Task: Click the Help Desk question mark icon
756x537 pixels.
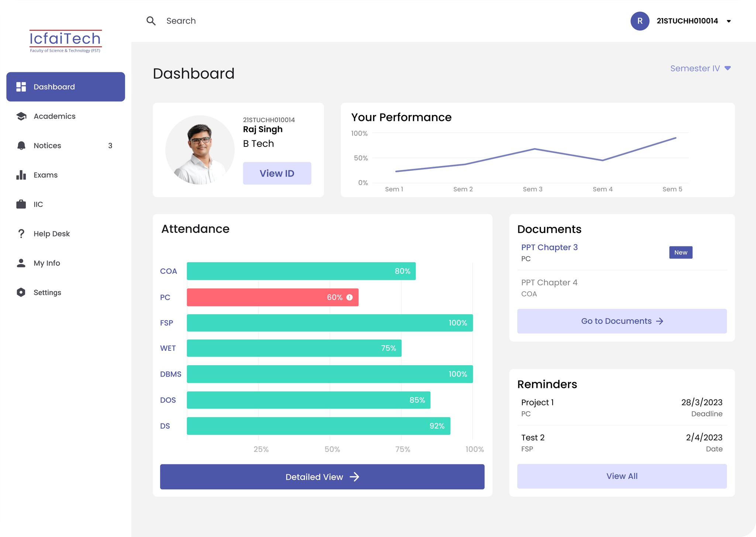Action: [x=21, y=233]
